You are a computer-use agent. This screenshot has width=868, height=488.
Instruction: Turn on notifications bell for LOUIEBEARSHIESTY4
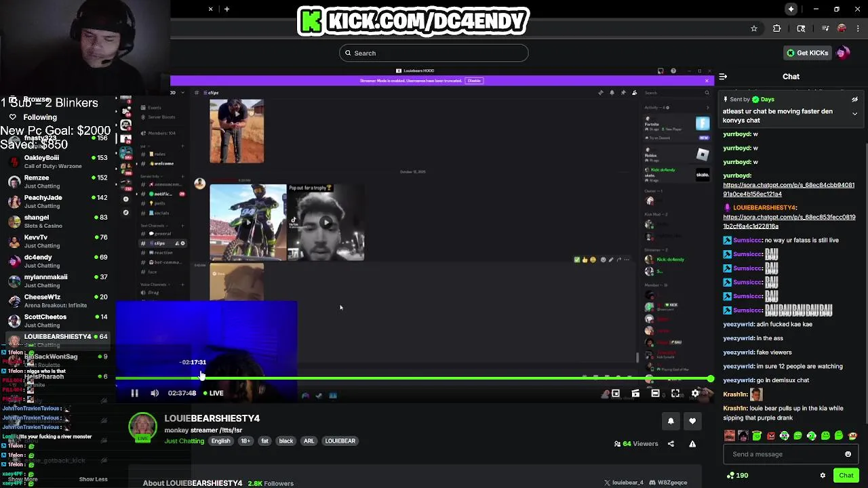coord(671,421)
